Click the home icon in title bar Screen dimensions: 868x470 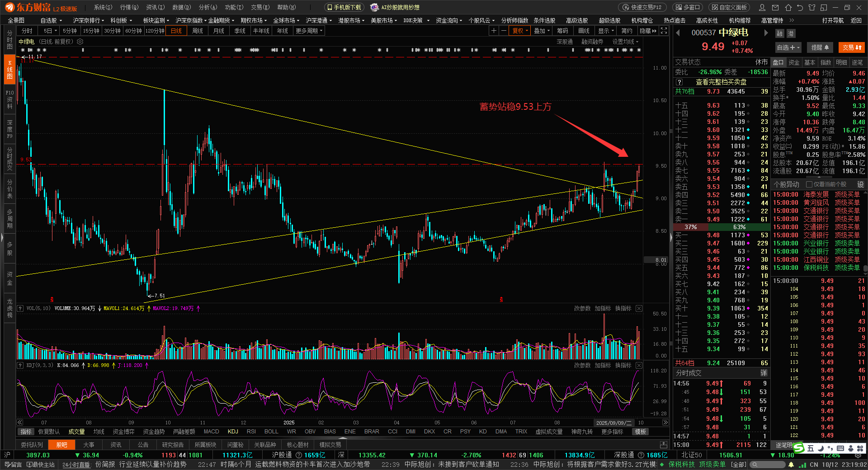pyautogui.click(x=788, y=8)
